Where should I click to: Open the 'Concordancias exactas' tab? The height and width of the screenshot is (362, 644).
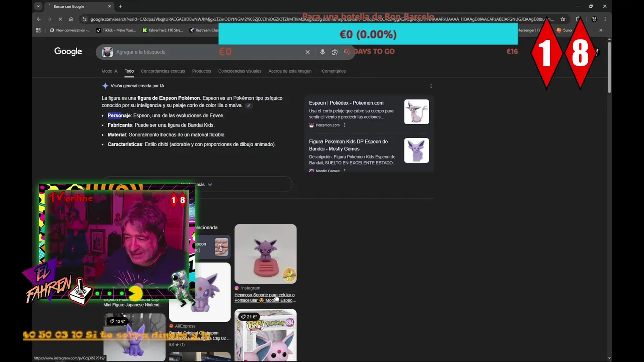point(163,71)
